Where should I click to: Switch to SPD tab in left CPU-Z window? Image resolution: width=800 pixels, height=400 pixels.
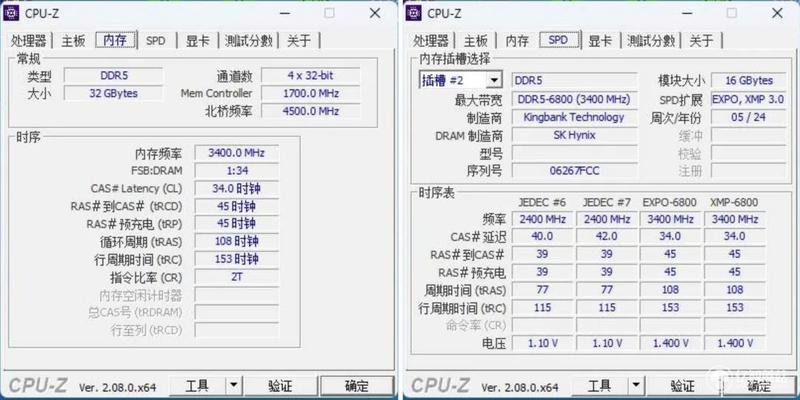click(156, 41)
